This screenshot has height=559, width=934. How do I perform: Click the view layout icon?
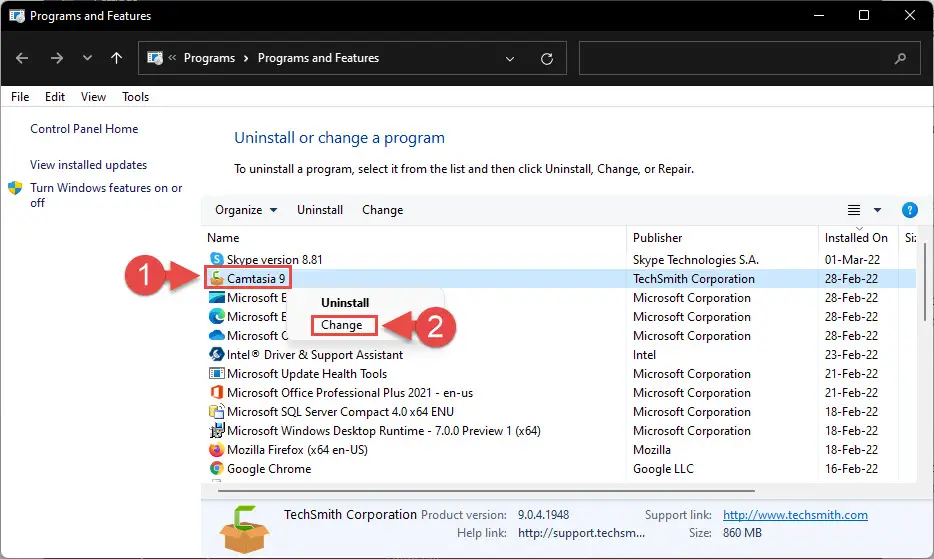coord(854,210)
